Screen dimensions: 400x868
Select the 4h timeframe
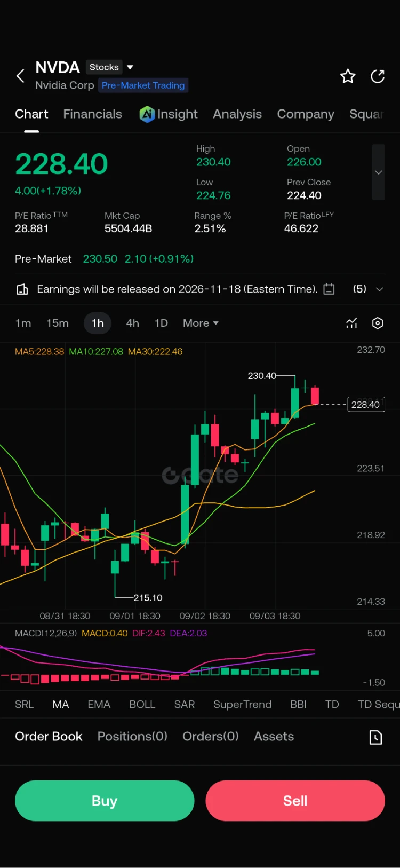[133, 323]
